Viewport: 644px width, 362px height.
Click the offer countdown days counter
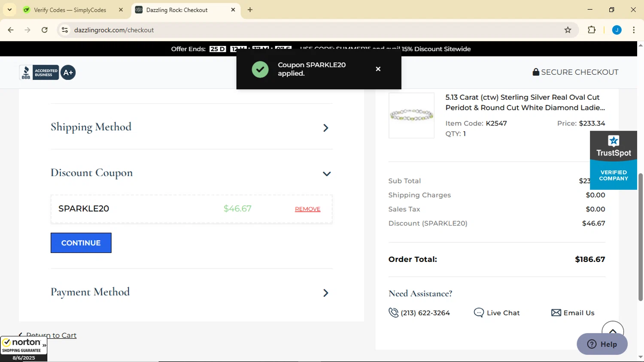[x=218, y=49]
